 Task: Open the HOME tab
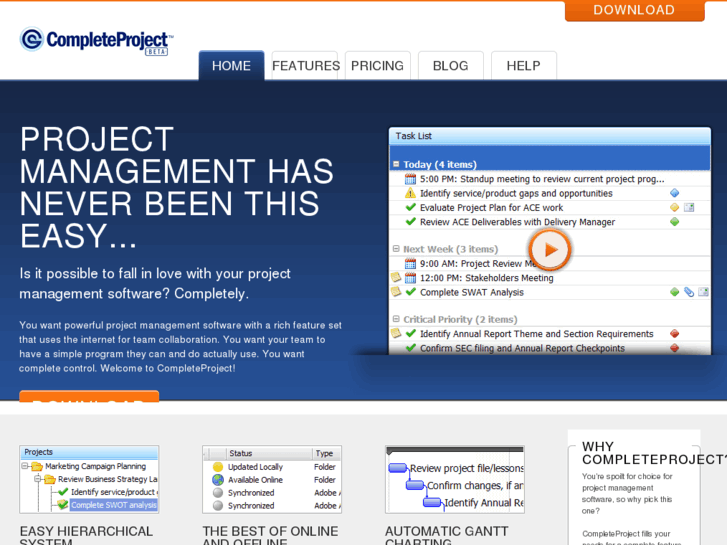(x=231, y=66)
